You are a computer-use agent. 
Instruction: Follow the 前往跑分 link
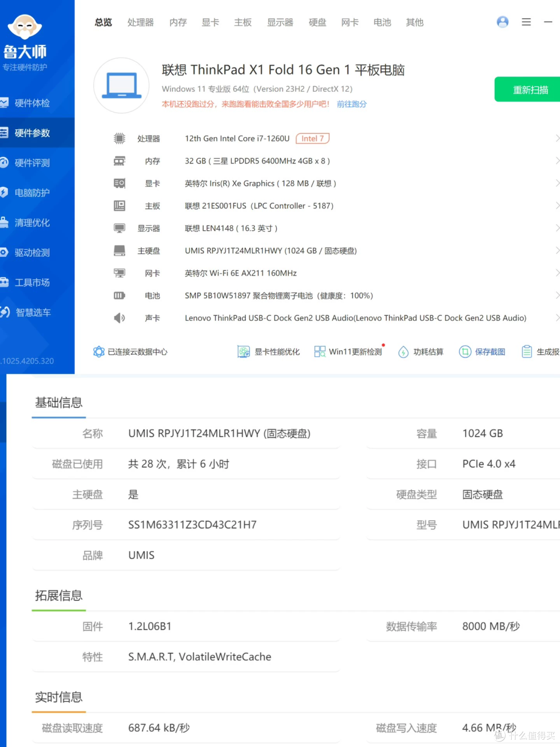(352, 104)
